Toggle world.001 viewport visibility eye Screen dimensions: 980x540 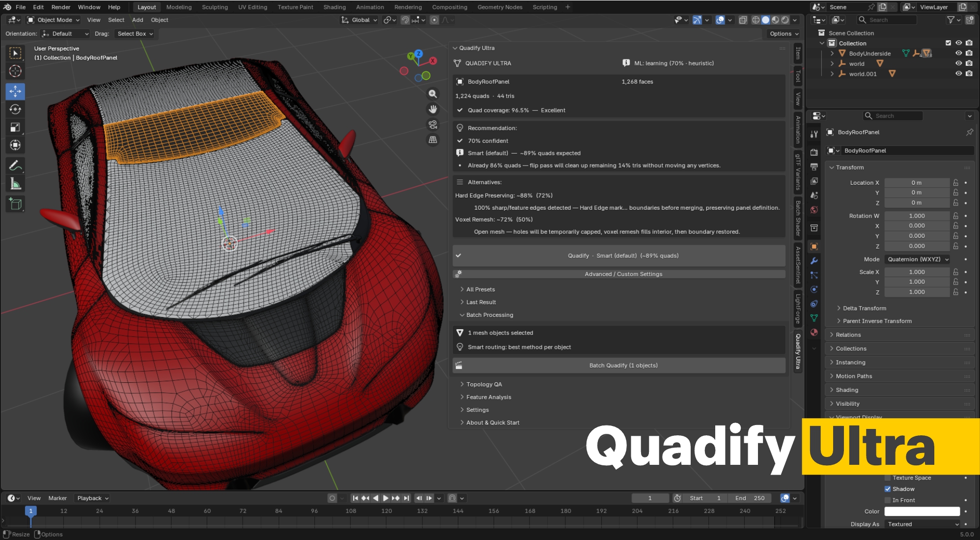[x=958, y=74]
